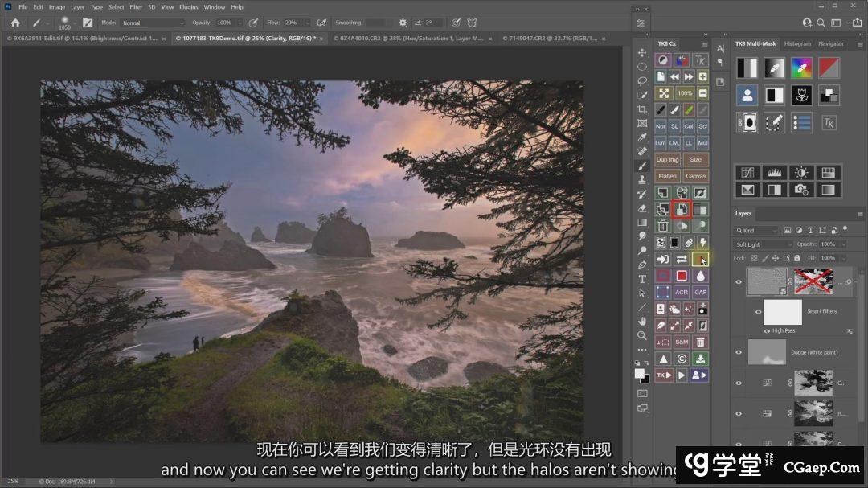The width and height of the screenshot is (868, 488).
Task: Click the Dup Img button
Action: 667,159
